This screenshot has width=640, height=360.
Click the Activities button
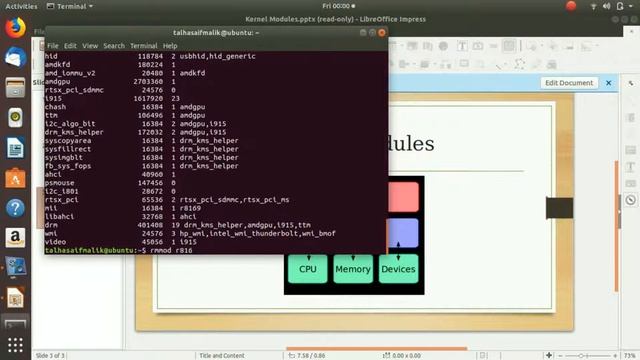[21, 6]
